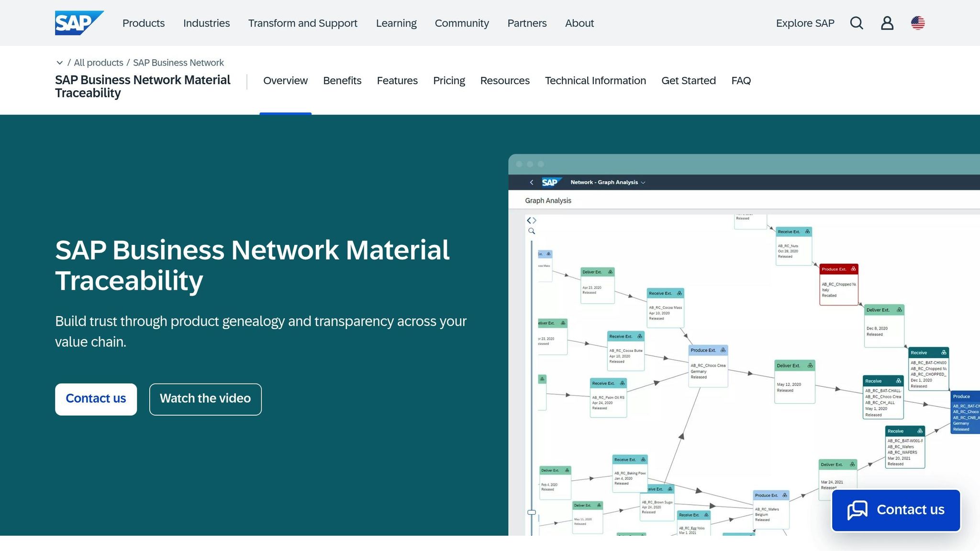
Task: Click the Deliver Ext. May 12, 2020 node icon
Action: pos(810,365)
